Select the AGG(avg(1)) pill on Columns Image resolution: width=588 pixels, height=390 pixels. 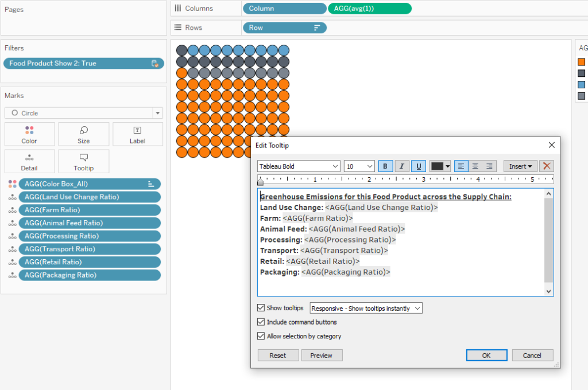[x=370, y=8]
